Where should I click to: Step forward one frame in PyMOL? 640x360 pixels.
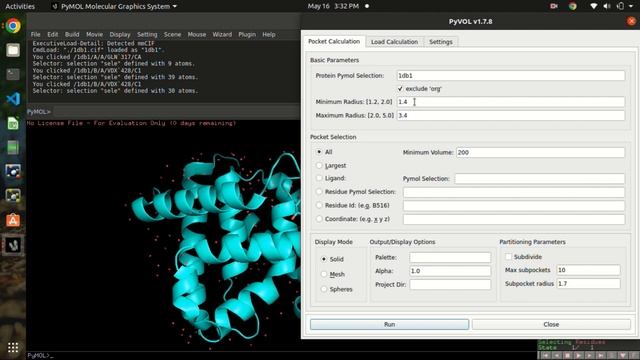590,356
